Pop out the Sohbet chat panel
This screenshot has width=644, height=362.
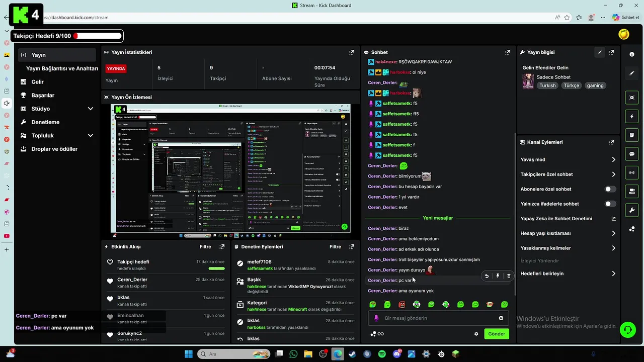pyautogui.click(x=508, y=52)
